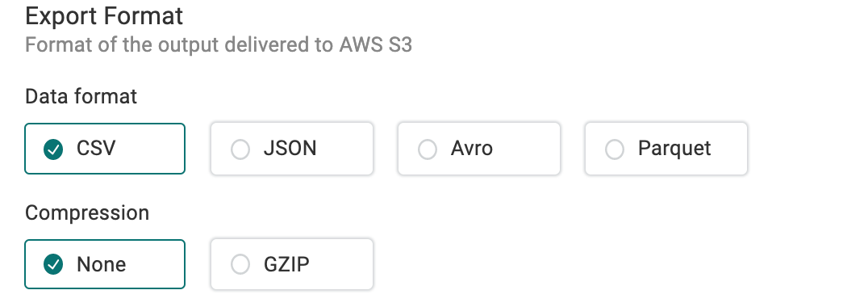Click the green checkmark icon beside None
The height and width of the screenshot is (307, 868).
tap(53, 265)
